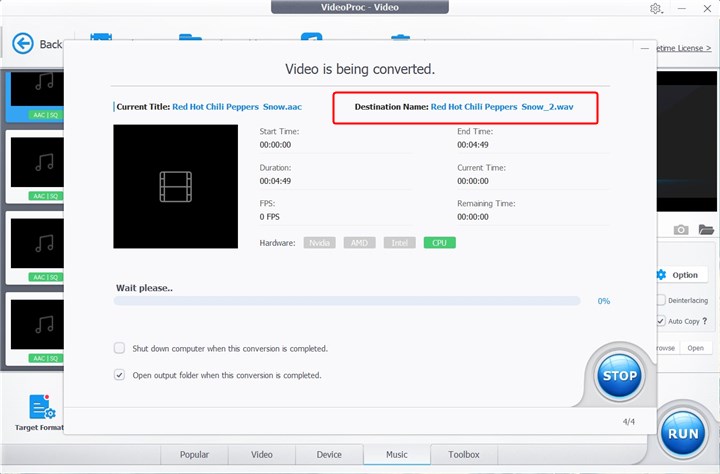This screenshot has width=720, height=474.
Task: Click the Nvidia hardware badge
Action: [320, 243]
